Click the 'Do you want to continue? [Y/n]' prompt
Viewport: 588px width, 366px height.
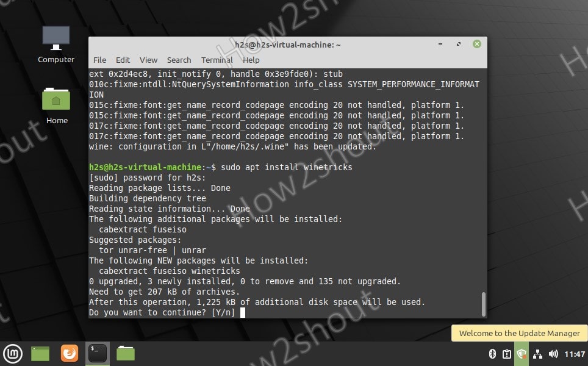[x=162, y=312]
